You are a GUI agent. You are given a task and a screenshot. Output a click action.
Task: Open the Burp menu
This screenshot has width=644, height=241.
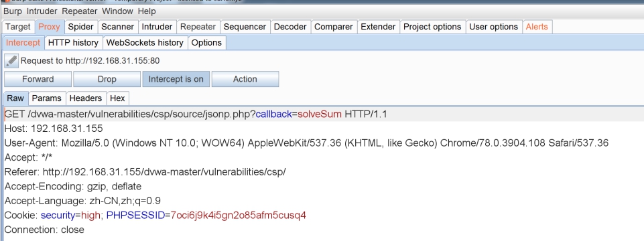[12, 11]
